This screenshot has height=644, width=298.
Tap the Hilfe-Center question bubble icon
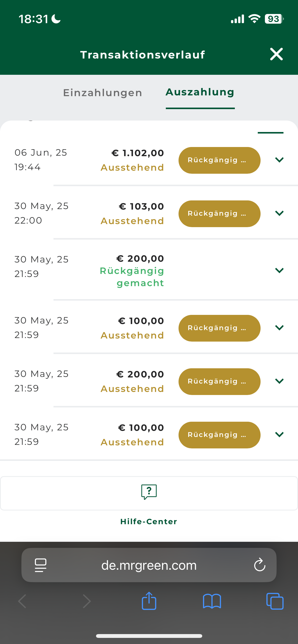[149, 492]
